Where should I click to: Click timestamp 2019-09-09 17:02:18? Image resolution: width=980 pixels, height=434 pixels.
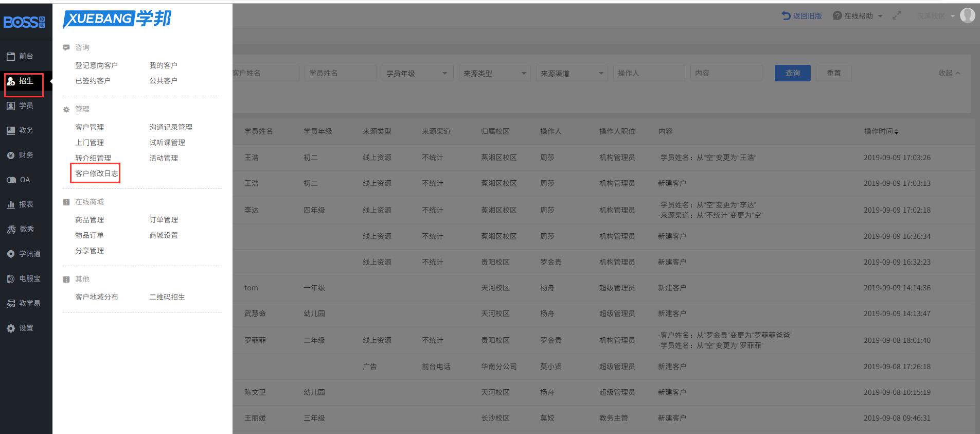tap(897, 210)
